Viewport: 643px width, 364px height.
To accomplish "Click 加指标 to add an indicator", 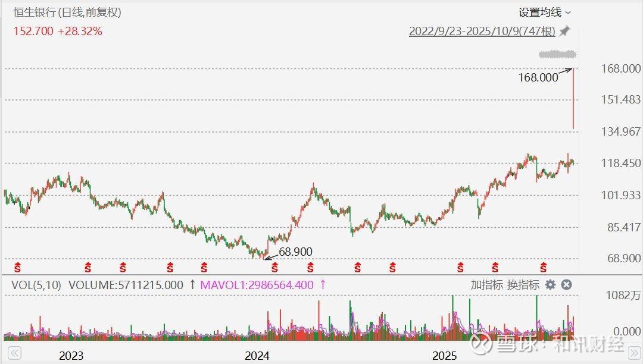I will coord(486,284).
